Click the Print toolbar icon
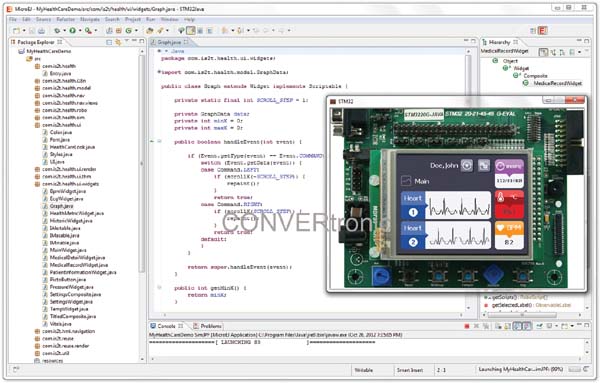Image resolution: width=600 pixels, height=383 pixels. pyautogui.click(x=41, y=31)
